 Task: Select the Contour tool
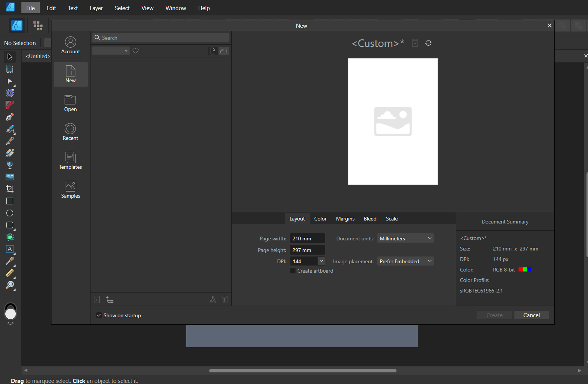point(10,93)
